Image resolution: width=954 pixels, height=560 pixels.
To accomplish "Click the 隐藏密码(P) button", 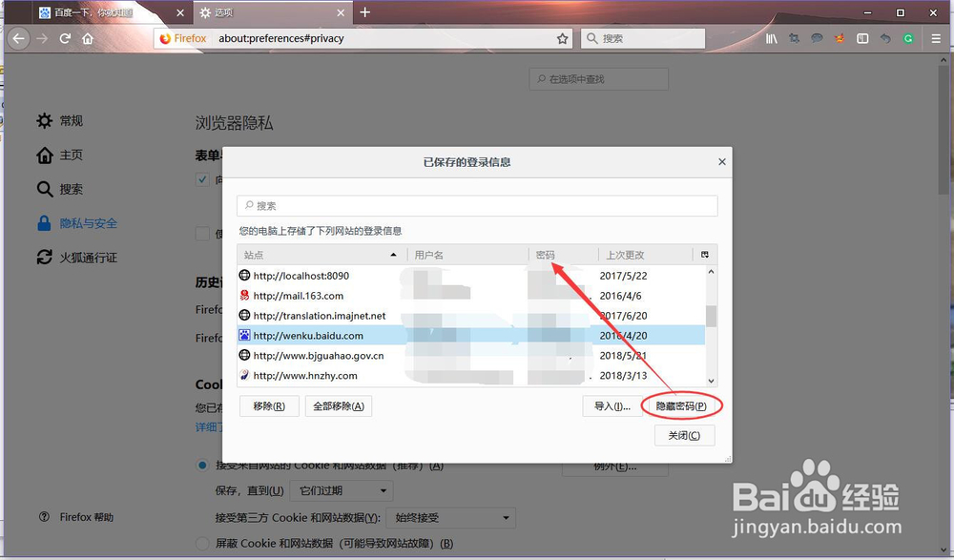I will point(681,405).
